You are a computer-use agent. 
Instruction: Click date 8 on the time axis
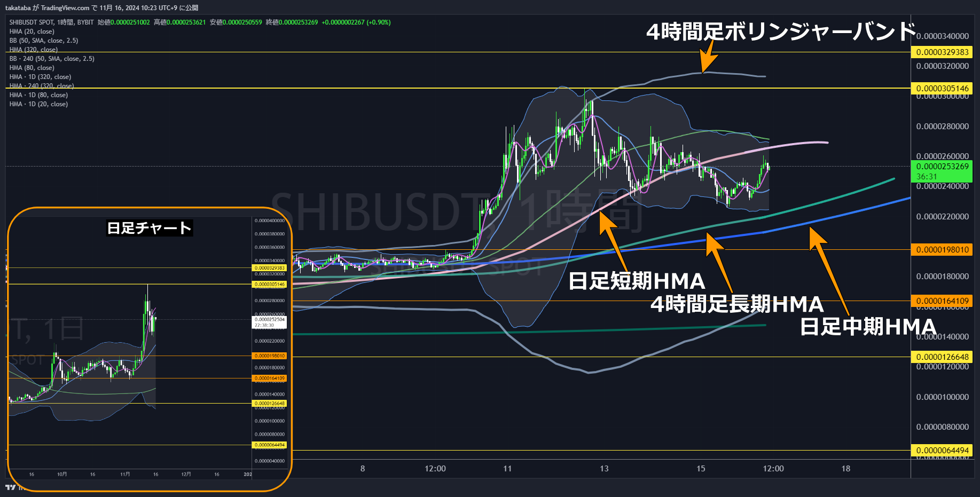[363, 469]
